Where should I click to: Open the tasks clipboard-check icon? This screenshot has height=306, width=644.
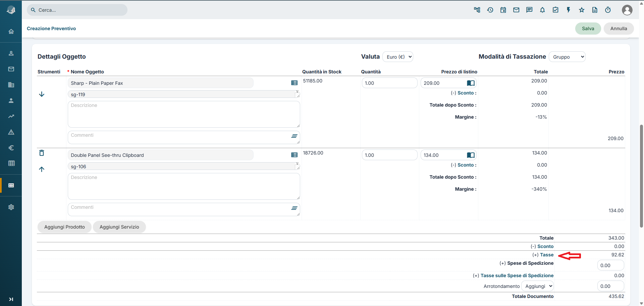(x=555, y=10)
